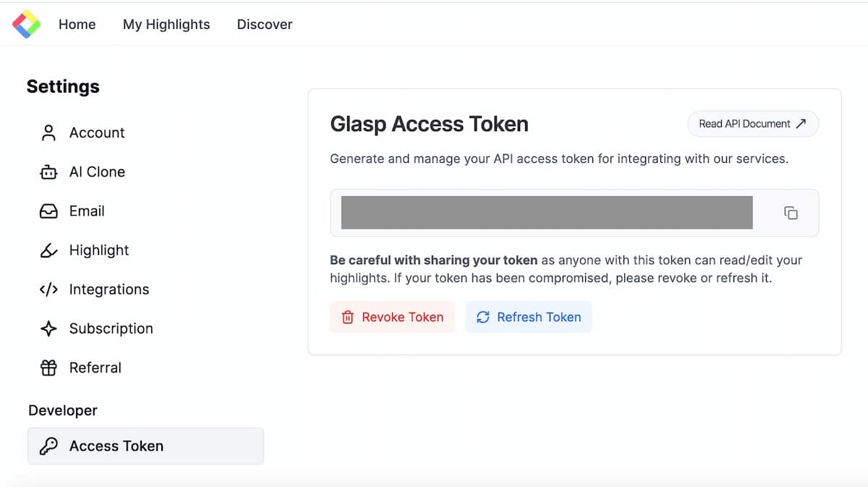Click the refresh arrows icon in Refresh Token
868x487 pixels.
pos(483,317)
